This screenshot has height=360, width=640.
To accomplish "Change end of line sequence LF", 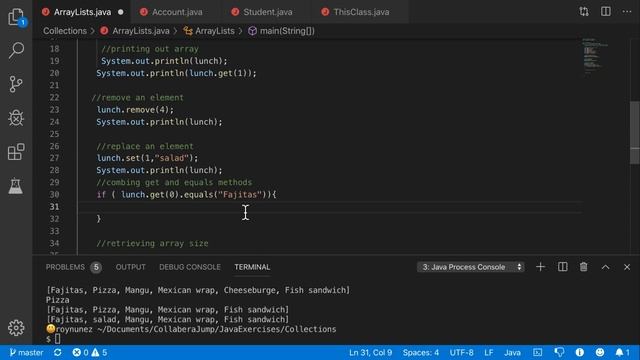I will click(x=489, y=353).
